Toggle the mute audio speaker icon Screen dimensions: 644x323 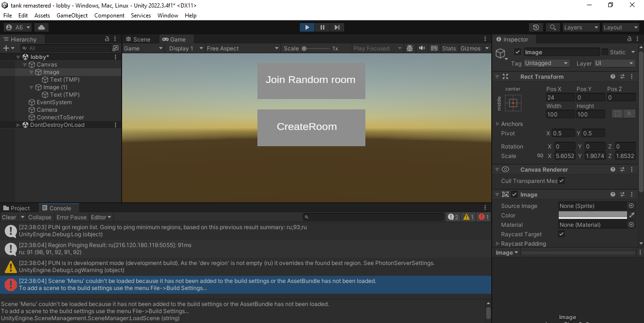pos(421,48)
